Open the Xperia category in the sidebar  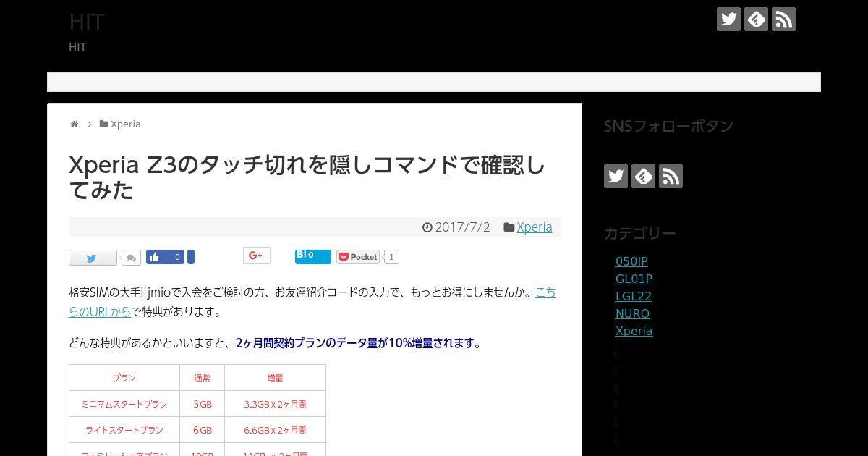click(x=634, y=331)
